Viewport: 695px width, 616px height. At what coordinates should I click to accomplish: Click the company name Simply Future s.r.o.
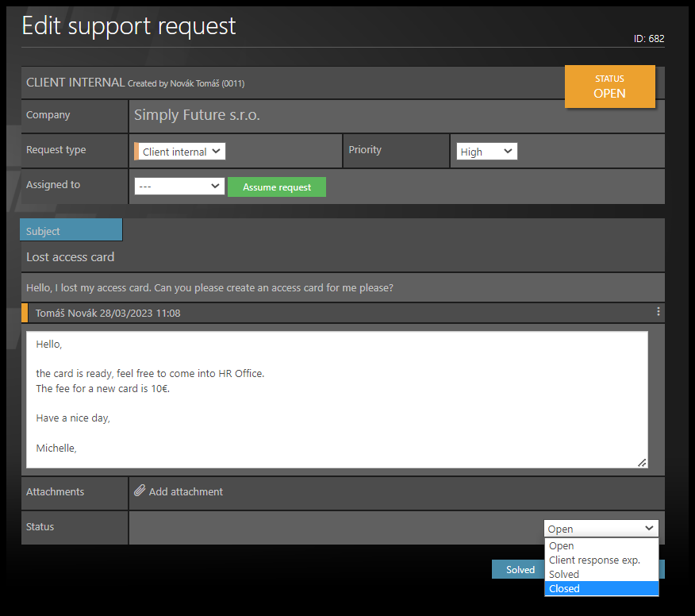[x=197, y=115]
